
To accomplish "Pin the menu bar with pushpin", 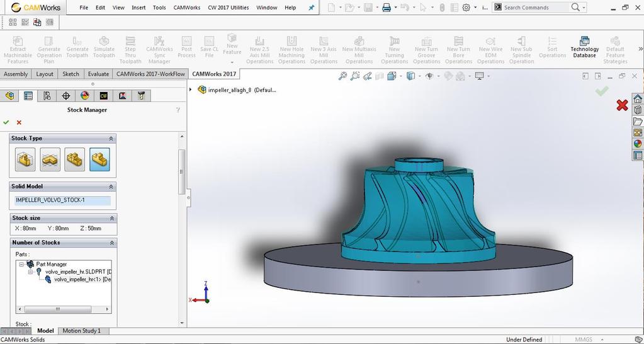I will click(312, 8).
